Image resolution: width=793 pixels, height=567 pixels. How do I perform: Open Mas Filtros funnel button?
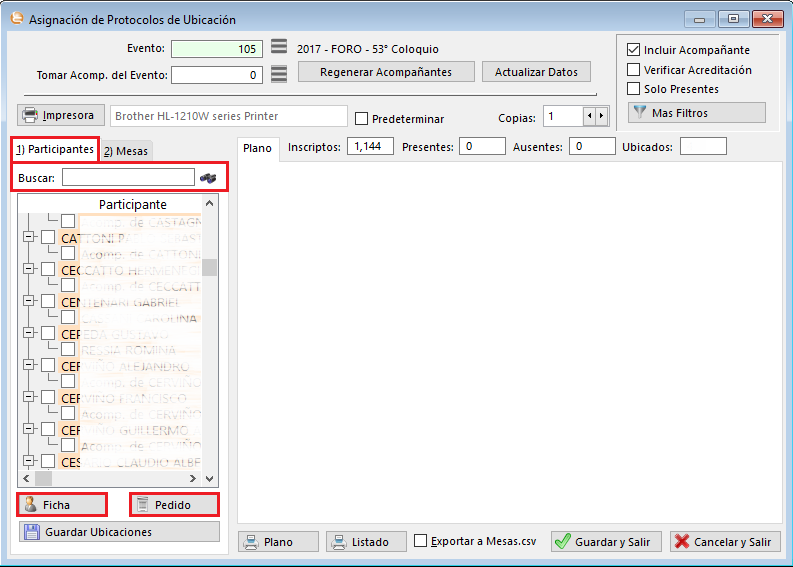(696, 113)
